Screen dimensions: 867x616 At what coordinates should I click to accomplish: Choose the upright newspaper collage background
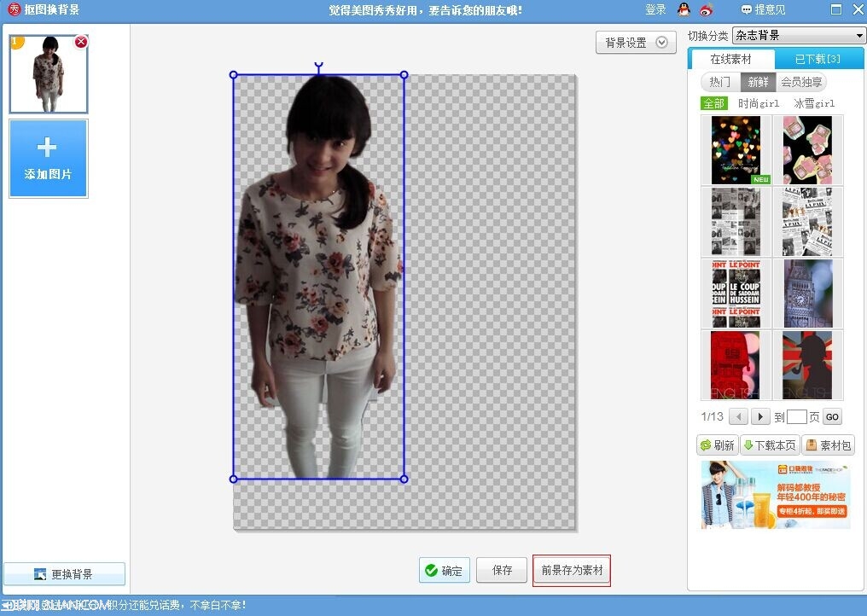pos(736,222)
